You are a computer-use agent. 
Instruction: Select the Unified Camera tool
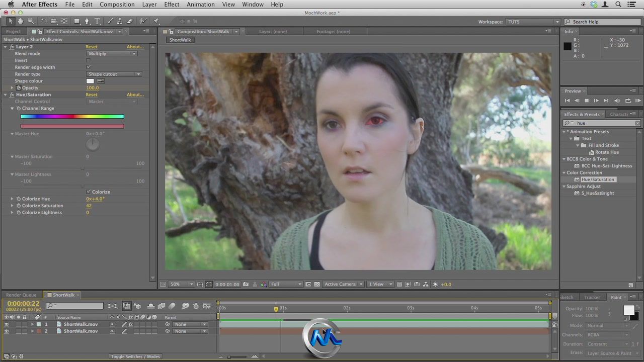point(54,21)
